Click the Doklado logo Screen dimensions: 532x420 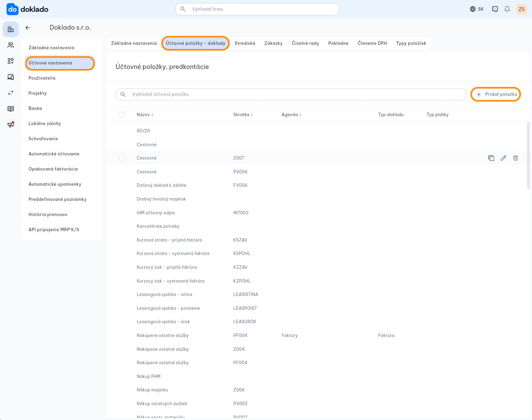coord(27,9)
